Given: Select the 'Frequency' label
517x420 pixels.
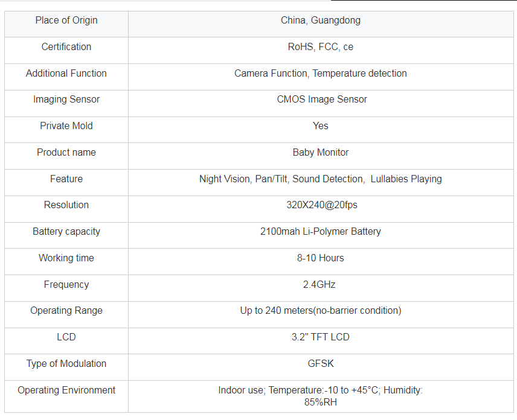Looking at the screenshot, I should click(x=66, y=285).
